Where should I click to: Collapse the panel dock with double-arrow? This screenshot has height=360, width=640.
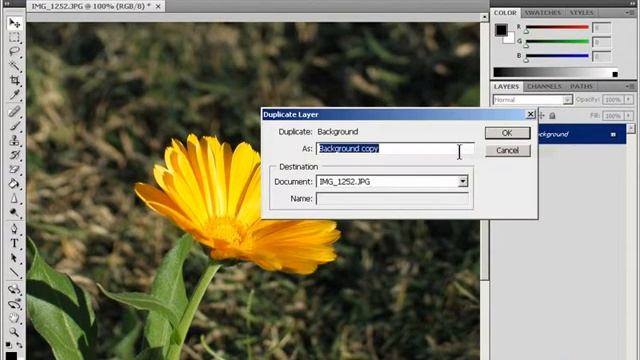click(x=633, y=3)
